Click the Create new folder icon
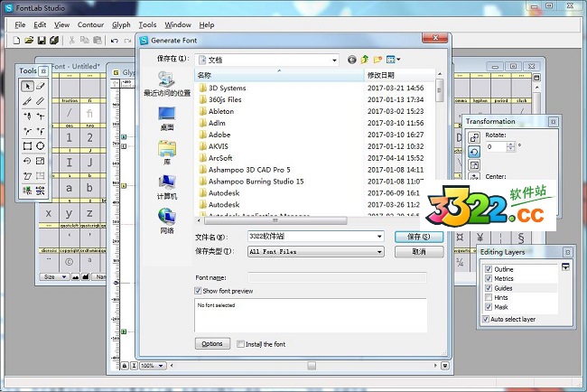 pyautogui.click(x=377, y=60)
